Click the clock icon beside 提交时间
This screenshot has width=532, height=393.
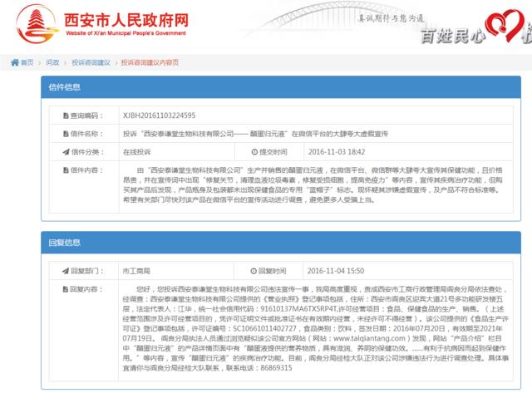pos(254,152)
